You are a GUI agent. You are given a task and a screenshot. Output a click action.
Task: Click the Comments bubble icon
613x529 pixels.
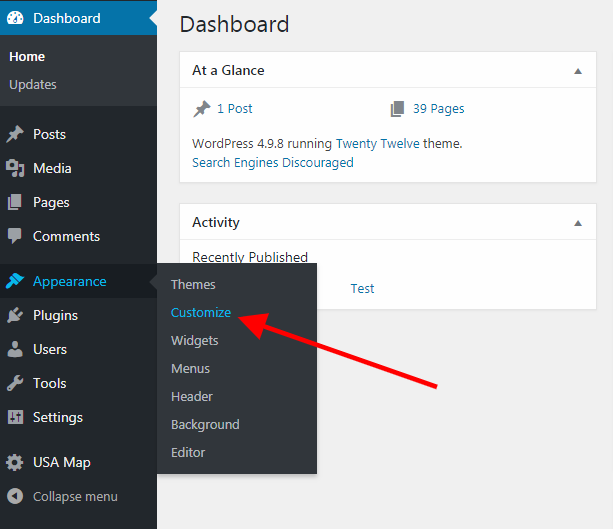(15, 236)
